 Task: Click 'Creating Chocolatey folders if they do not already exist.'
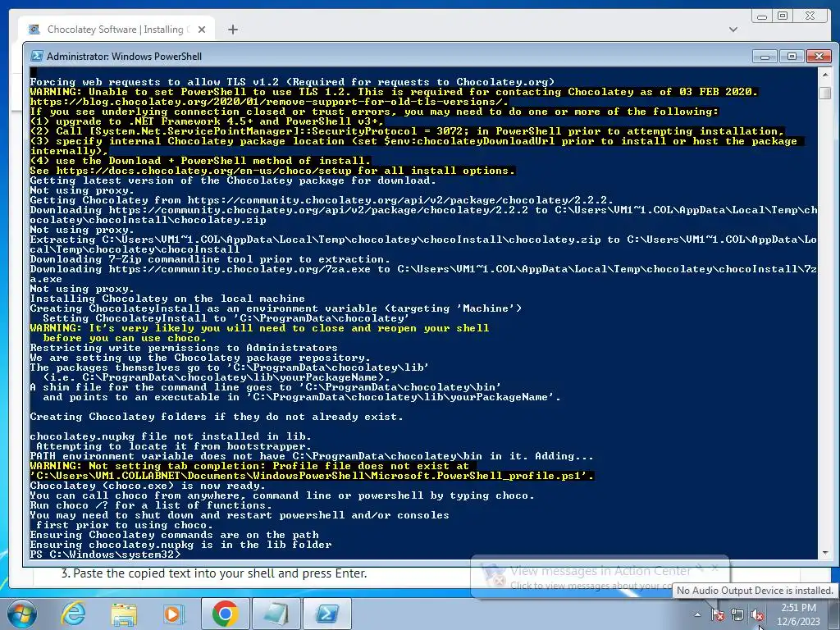217,417
